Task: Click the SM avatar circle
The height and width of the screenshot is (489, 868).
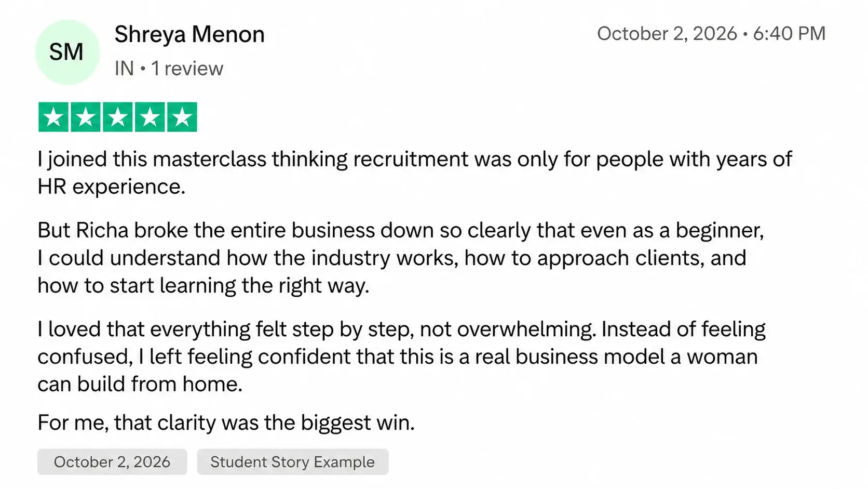Action: click(x=67, y=52)
